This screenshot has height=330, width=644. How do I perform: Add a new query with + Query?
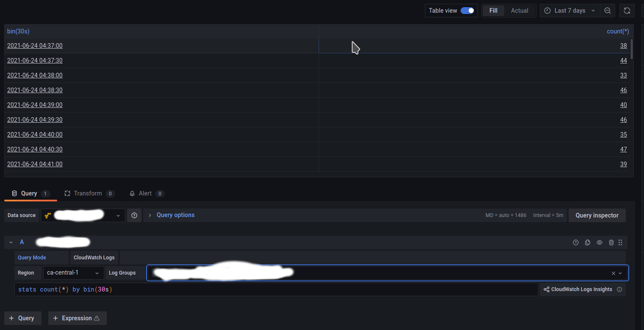[22, 318]
